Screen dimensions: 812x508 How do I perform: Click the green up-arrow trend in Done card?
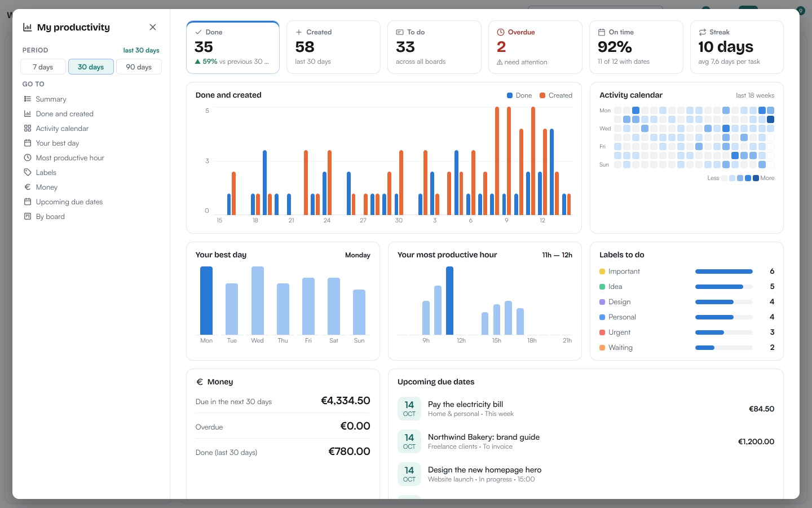pos(197,62)
